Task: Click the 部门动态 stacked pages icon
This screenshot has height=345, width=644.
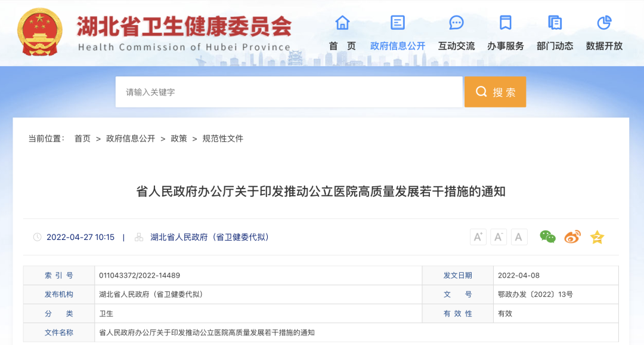Action: 555,23
